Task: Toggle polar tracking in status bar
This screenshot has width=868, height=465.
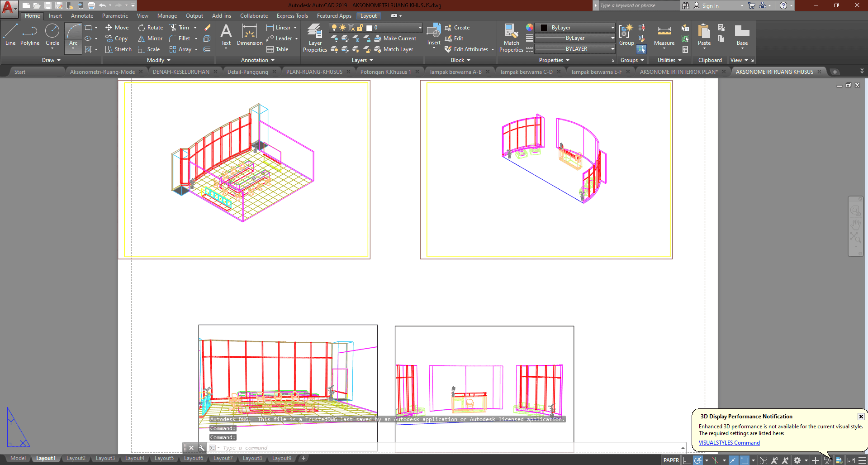Action: click(698, 460)
